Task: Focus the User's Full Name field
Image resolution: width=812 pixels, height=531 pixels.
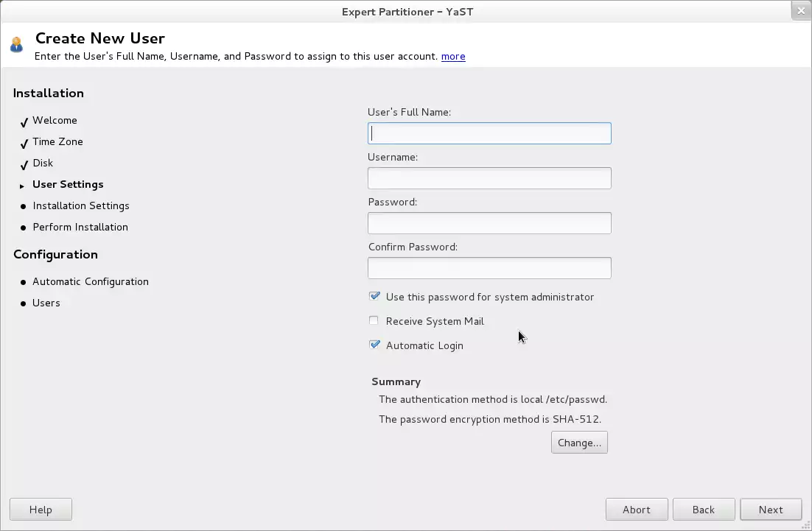Action: click(489, 133)
